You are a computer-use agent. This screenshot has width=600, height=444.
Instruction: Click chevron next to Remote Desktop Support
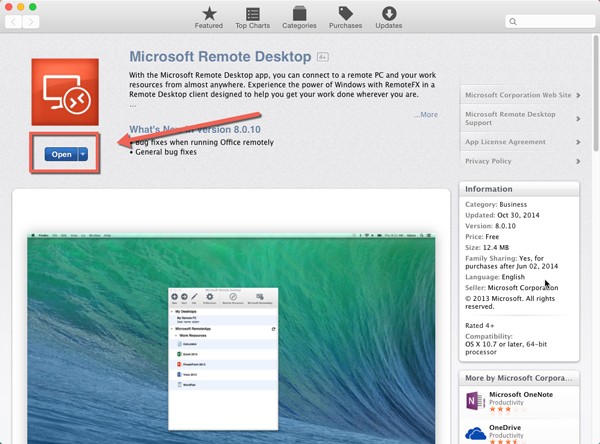click(578, 119)
